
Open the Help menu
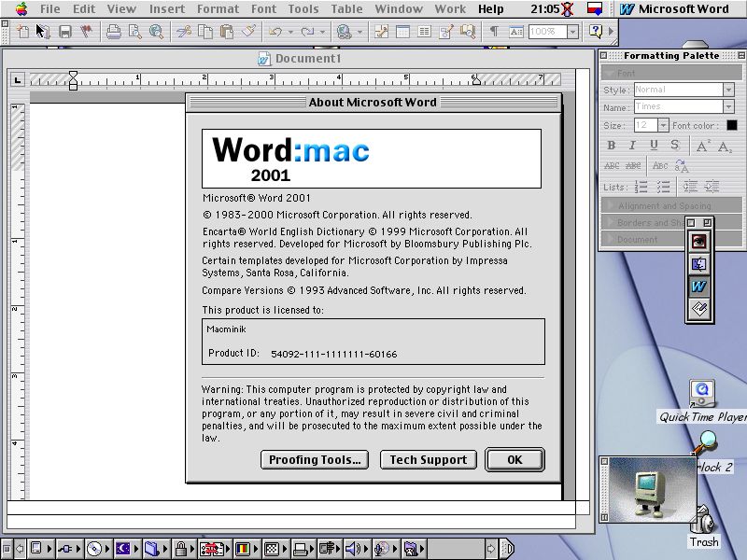[491, 8]
